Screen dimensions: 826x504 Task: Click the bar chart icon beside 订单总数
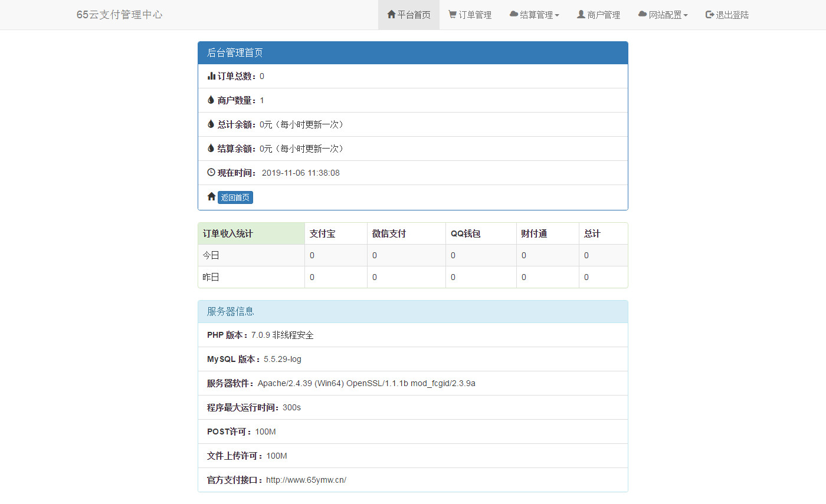[211, 76]
